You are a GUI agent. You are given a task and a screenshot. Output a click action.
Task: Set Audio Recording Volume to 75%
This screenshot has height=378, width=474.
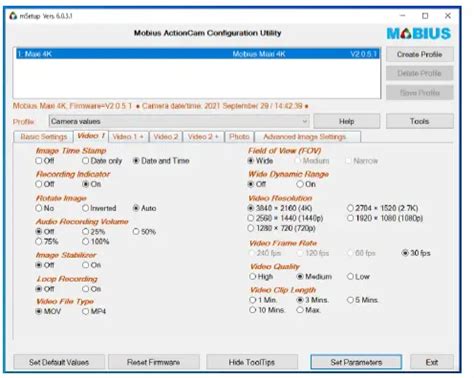[x=47, y=241]
